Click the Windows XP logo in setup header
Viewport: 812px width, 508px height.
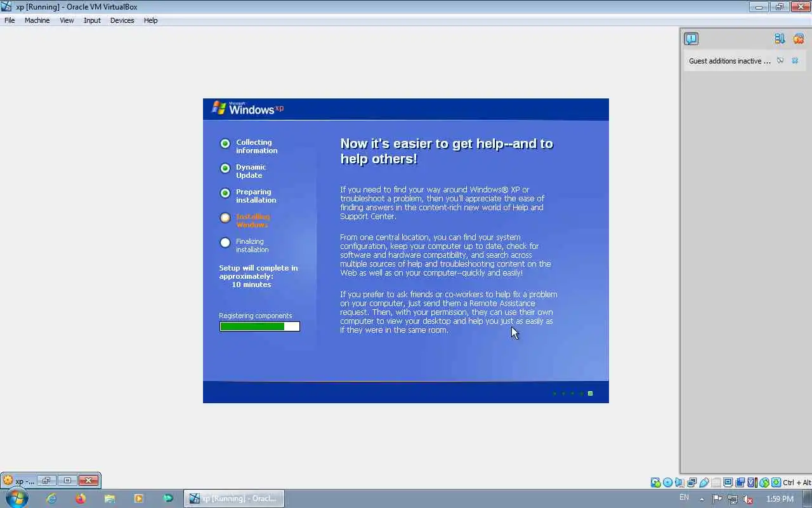[248, 108]
